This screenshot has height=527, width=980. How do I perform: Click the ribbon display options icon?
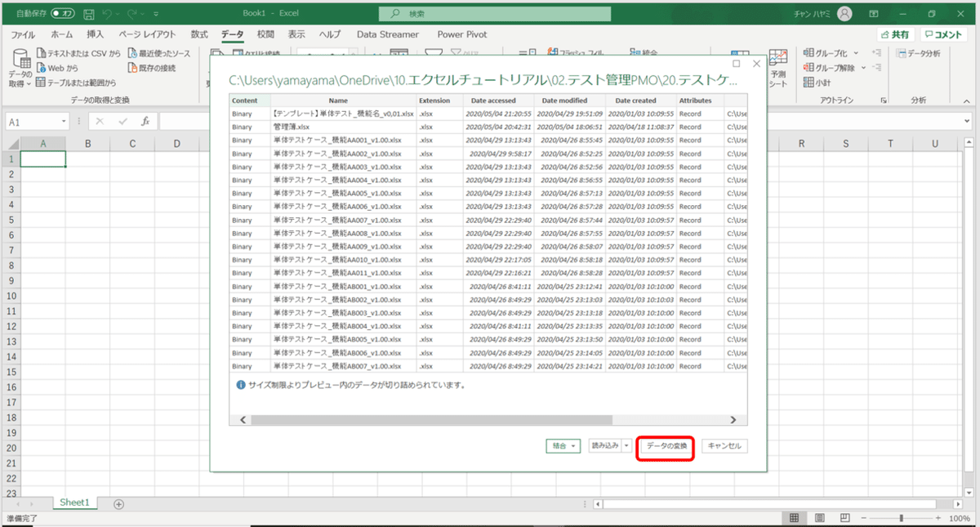click(x=875, y=14)
